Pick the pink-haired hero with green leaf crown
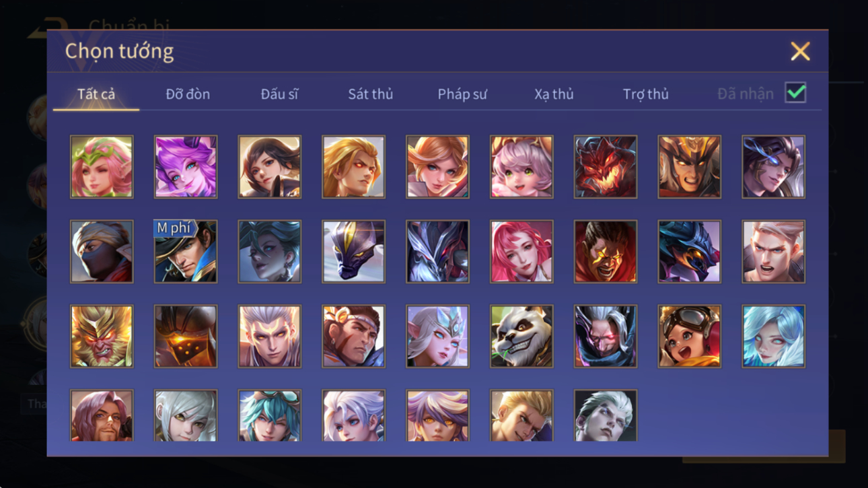This screenshot has height=488, width=868. pyautogui.click(x=102, y=167)
